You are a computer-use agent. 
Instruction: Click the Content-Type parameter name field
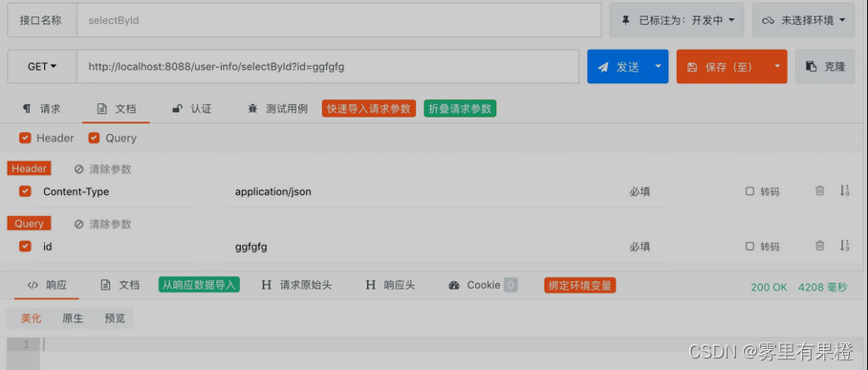pos(115,191)
